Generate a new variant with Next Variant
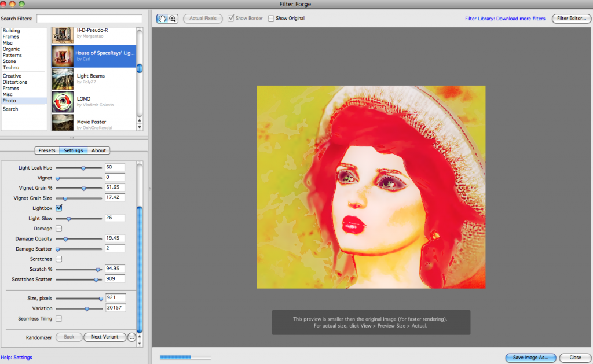 click(105, 337)
